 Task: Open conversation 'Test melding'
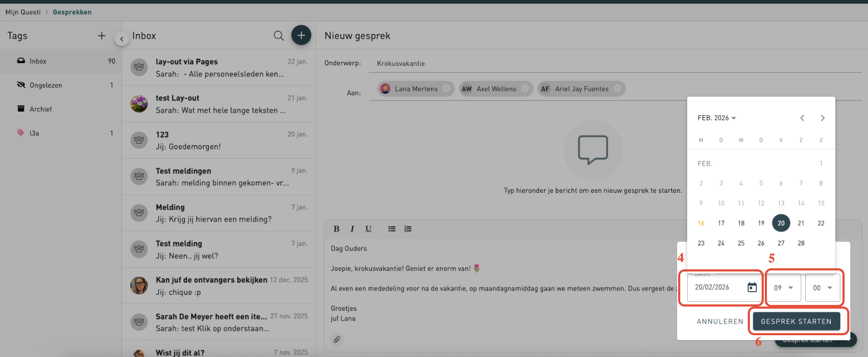(219, 250)
